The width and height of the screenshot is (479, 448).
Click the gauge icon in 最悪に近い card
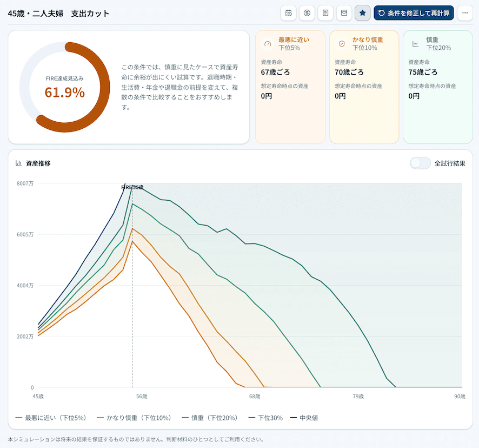point(268,44)
